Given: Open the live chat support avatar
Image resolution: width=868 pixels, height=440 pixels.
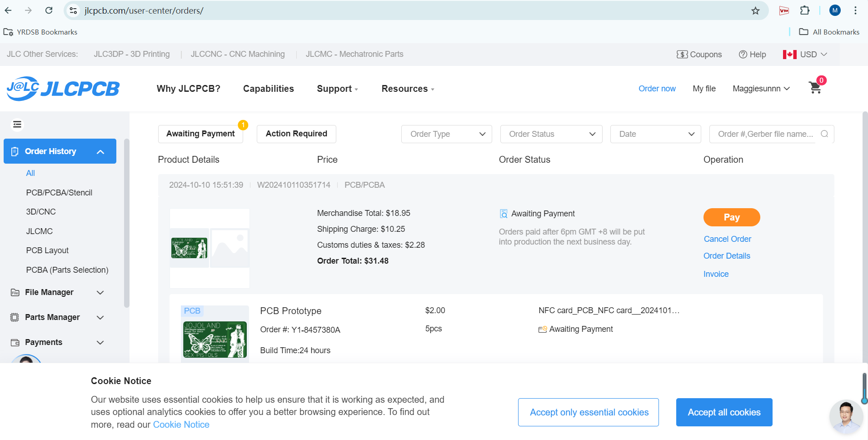Looking at the screenshot, I should (846, 417).
